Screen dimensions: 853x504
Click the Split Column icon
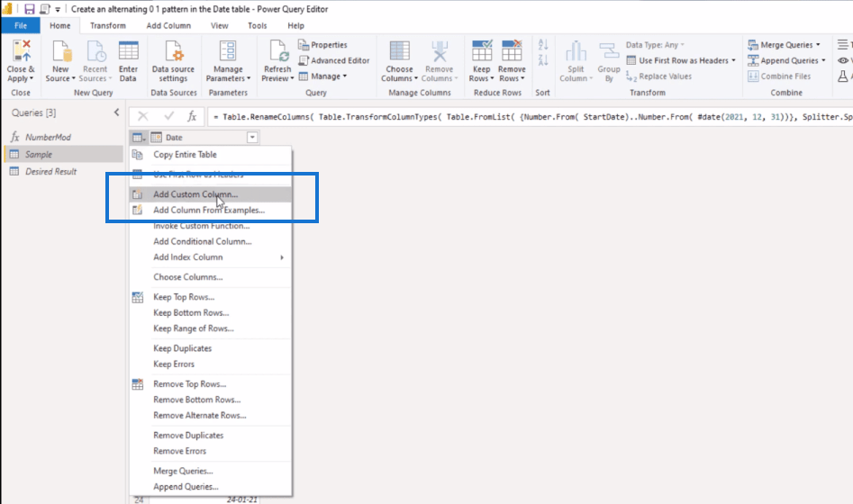pos(576,51)
